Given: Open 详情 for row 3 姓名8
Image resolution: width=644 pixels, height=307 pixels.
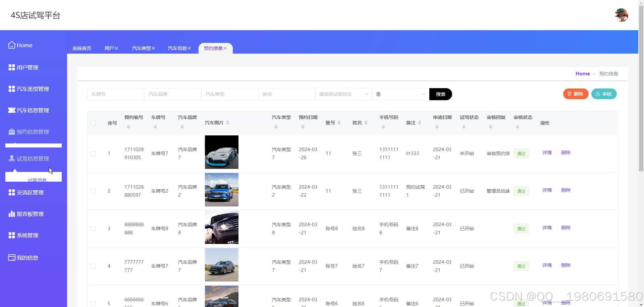Looking at the screenshot, I should (x=547, y=228).
